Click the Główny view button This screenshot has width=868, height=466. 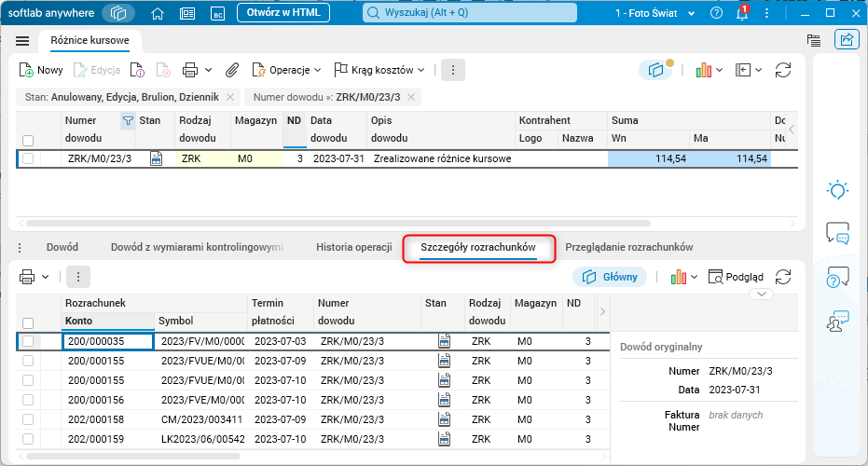pos(610,277)
